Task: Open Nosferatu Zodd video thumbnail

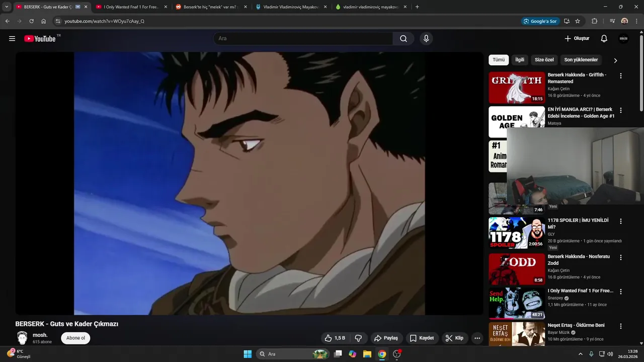Action: coord(517,269)
